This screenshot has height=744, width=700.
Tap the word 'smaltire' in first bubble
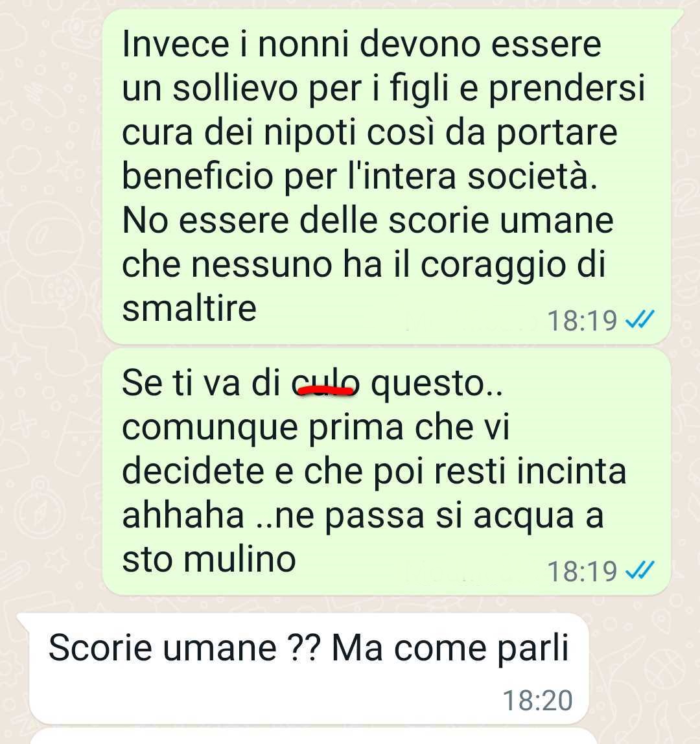(189, 308)
